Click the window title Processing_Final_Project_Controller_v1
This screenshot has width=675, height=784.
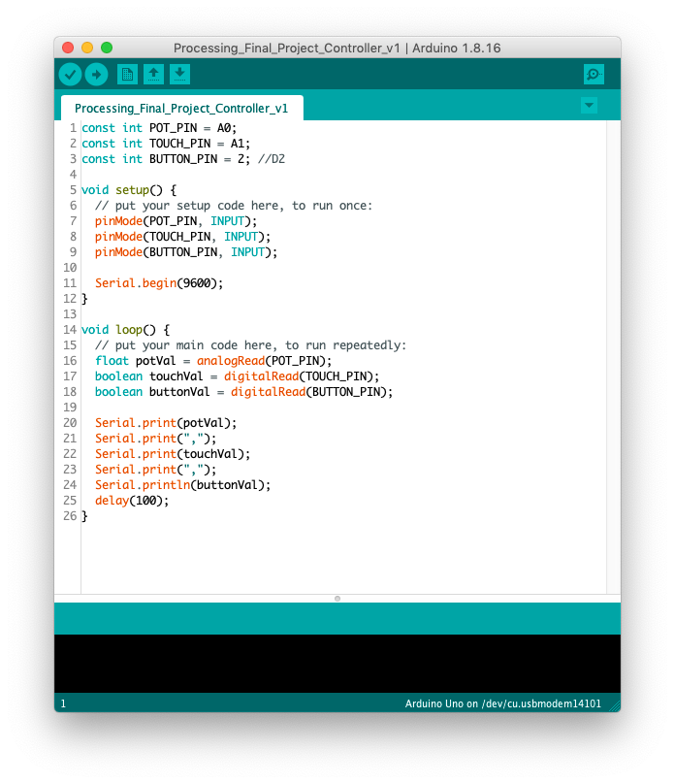point(287,48)
